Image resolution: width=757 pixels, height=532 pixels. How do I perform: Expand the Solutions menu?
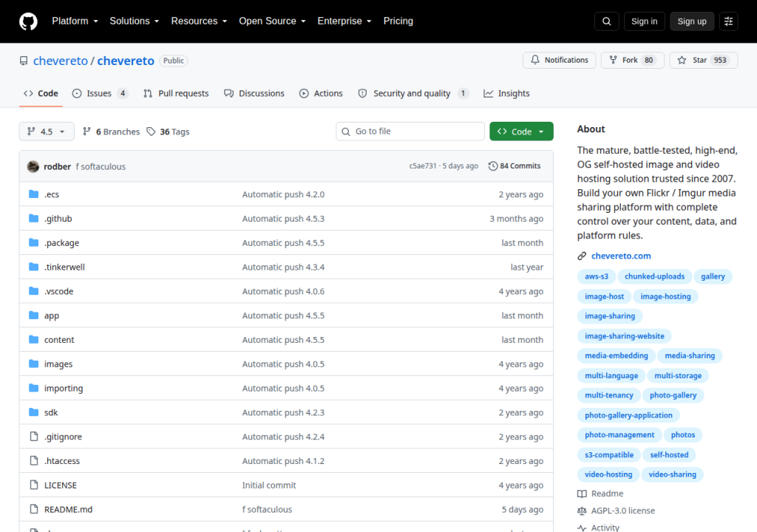tap(135, 21)
